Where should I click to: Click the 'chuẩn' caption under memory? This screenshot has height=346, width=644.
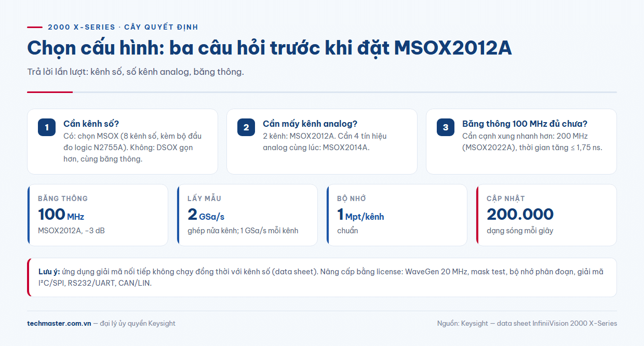click(347, 231)
